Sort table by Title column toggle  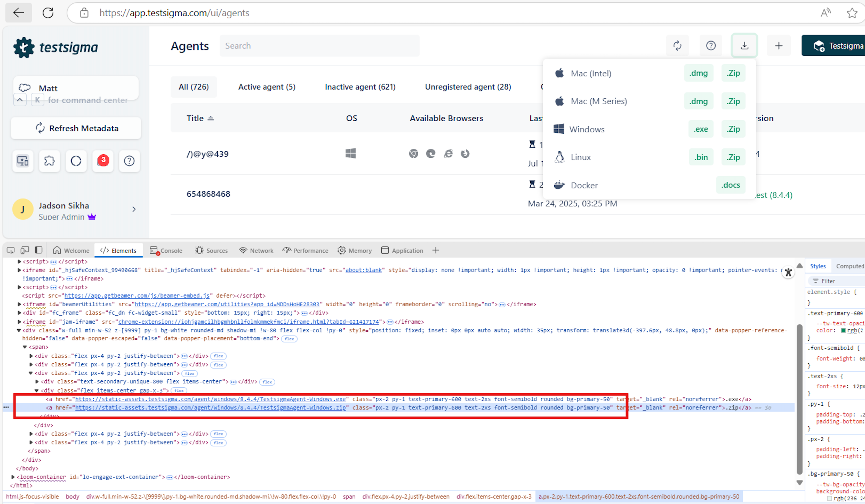coord(211,118)
